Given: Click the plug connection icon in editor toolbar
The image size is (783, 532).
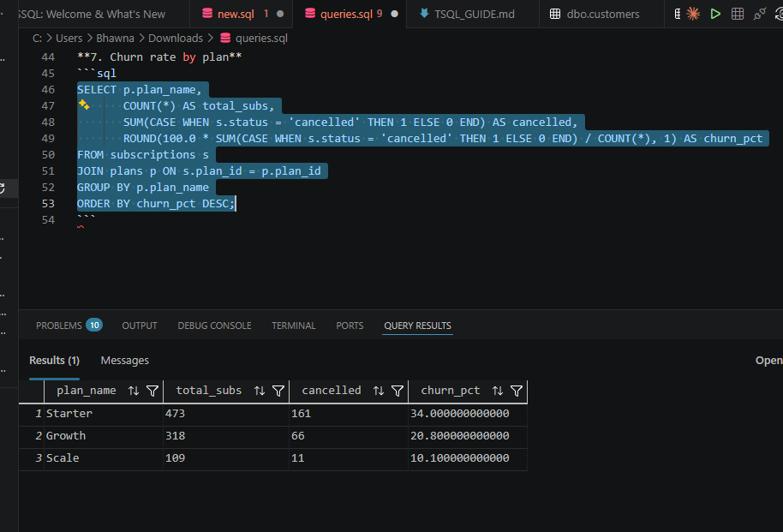Looking at the screenshot, I should pos(760,14).
